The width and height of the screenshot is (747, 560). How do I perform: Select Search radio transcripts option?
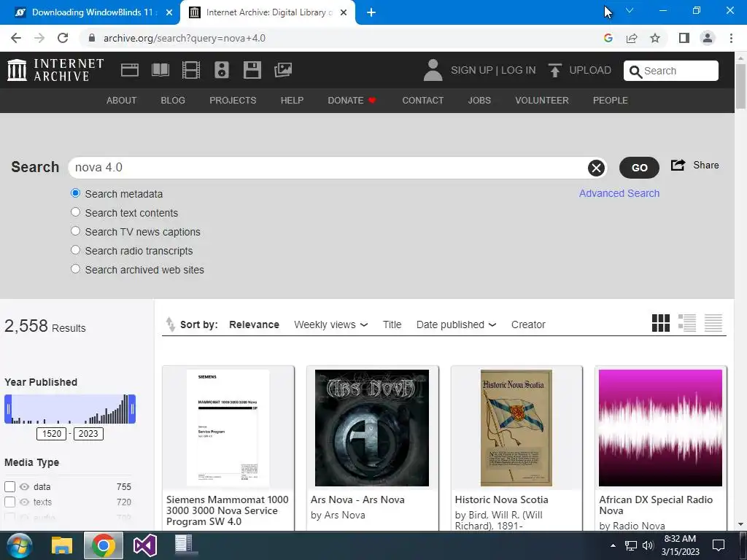pos(75,250)
